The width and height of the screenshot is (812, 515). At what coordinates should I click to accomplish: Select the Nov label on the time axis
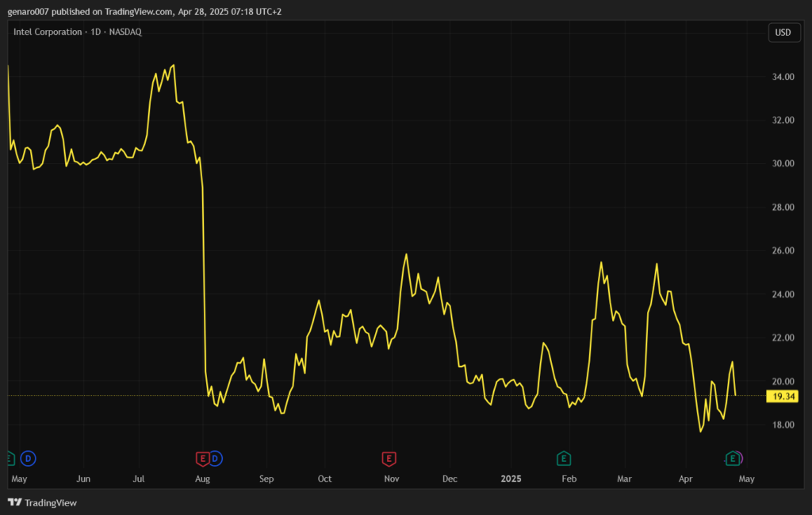tap(392, 479)
